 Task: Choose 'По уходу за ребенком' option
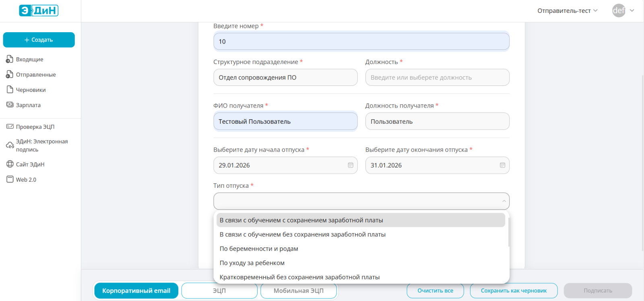click(252, 263)
